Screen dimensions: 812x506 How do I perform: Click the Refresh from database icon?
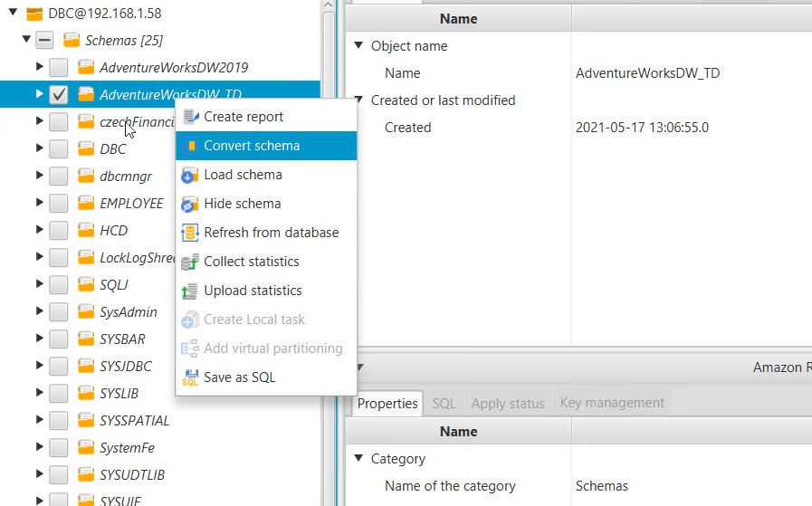190,233
